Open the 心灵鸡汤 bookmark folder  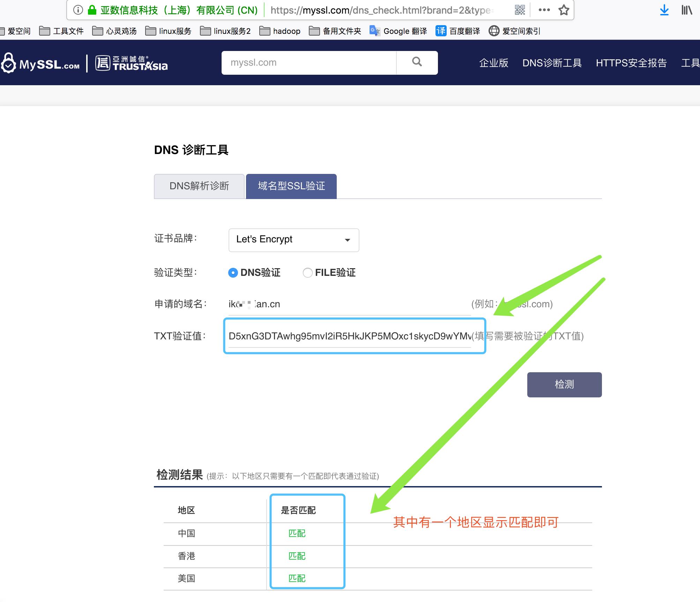point(114,31)
